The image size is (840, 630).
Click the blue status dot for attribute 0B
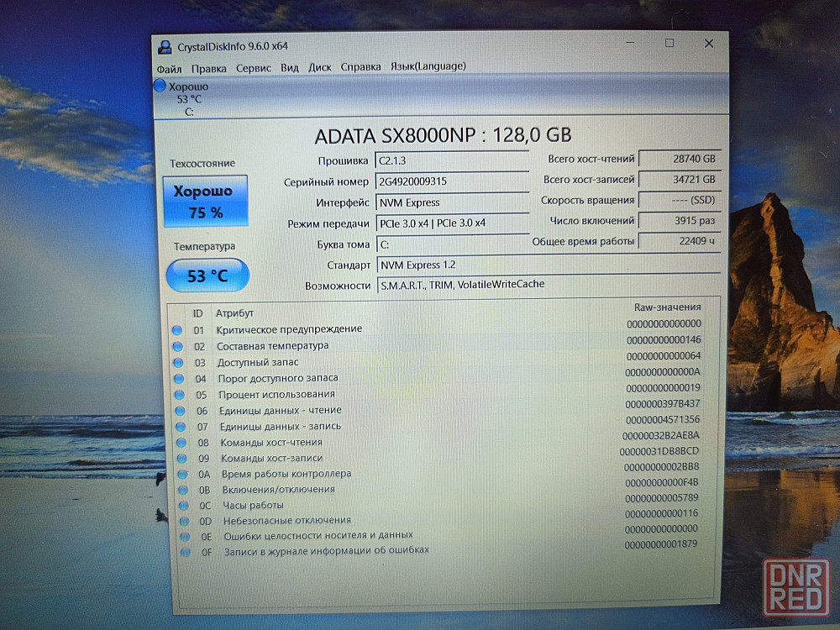[182, 490]
